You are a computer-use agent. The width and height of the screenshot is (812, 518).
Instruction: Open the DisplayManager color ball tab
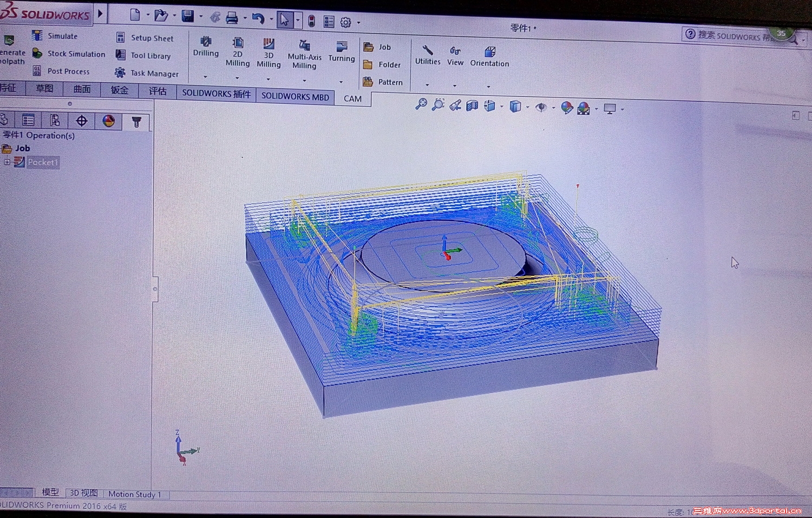(x=109, y=121)
